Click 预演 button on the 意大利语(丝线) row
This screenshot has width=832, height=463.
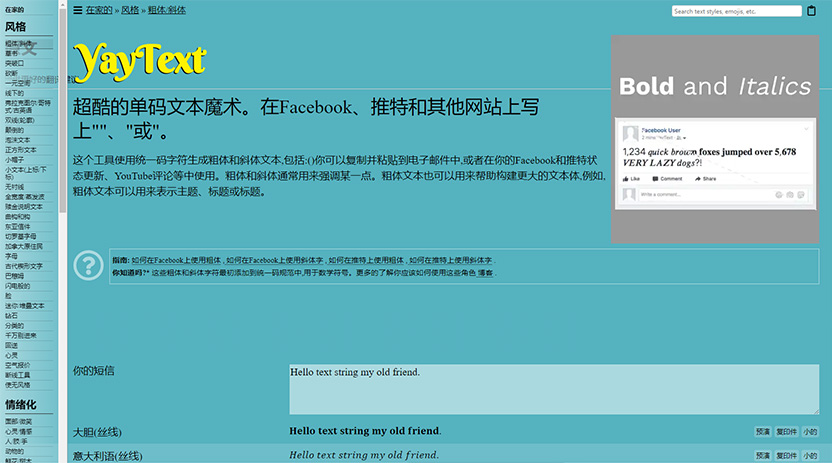[763, 456]
